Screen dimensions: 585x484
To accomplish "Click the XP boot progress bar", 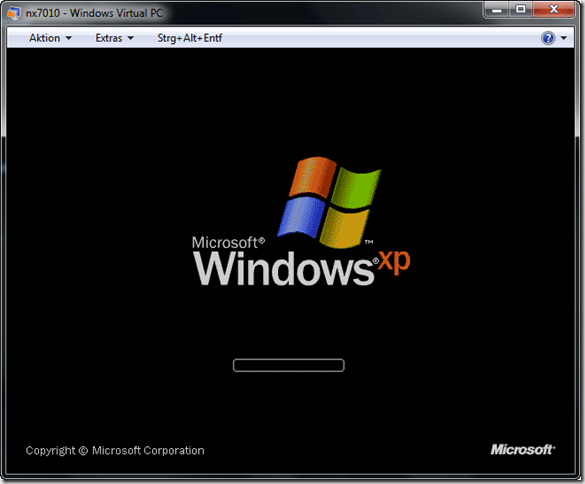I will (288, 365).
